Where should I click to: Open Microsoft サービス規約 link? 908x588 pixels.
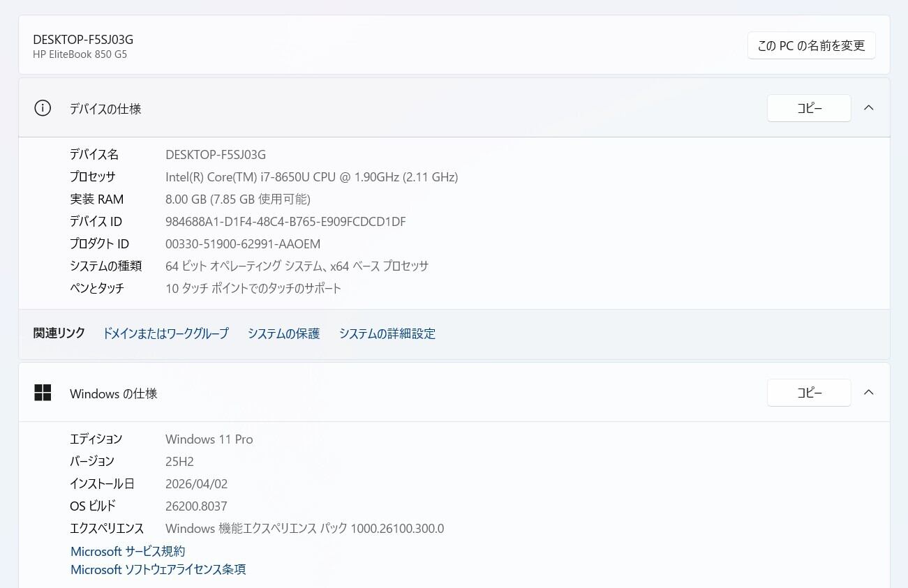[128, 551]
